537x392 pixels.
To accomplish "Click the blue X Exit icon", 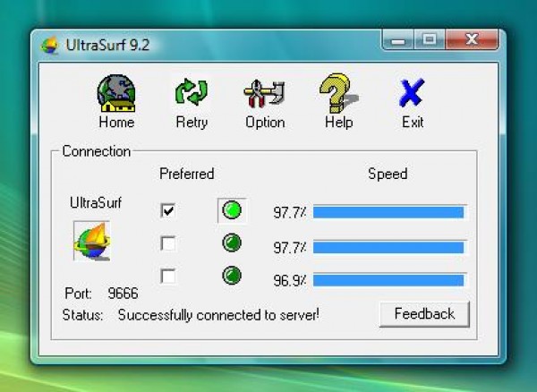I will coord(412,92).
